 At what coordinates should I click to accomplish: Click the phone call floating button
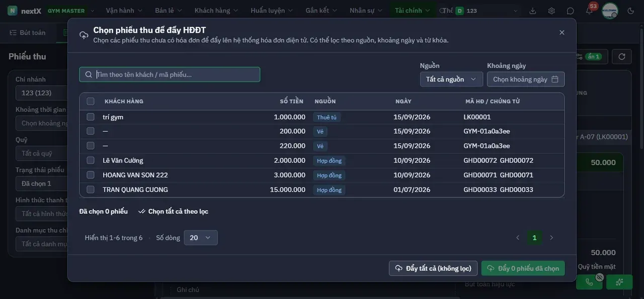(589, 282)
